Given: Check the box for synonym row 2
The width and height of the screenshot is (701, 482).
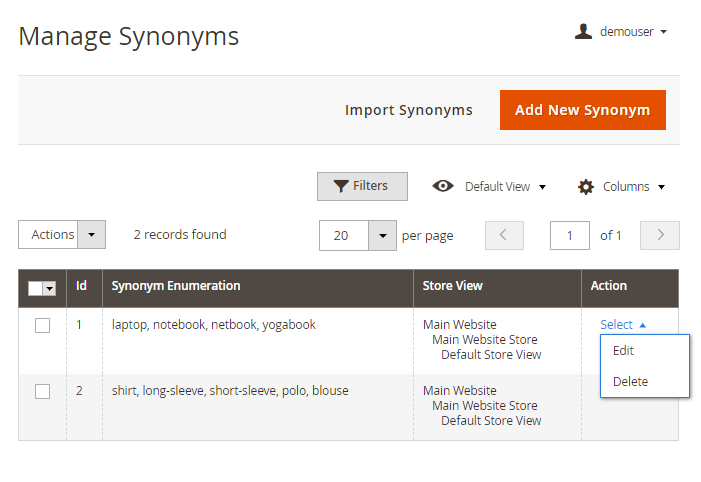Looking at the screenshot, I should [x=42, y=391].
